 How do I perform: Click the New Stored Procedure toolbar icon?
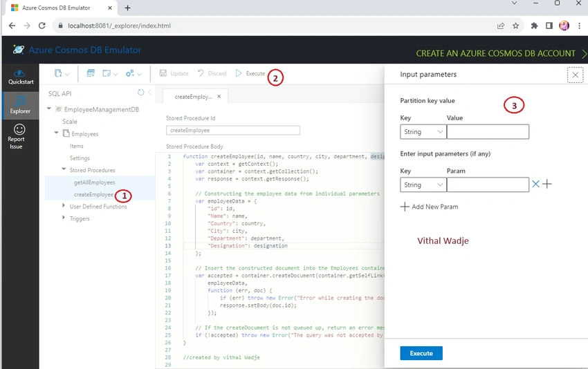[107, 73]
